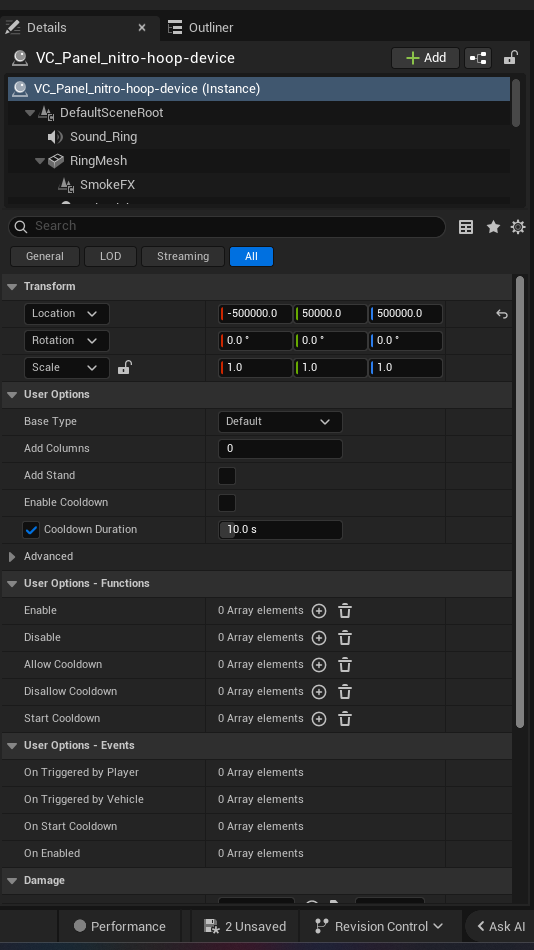Add element to Start Cooldown array
This screenshot has height=950, width=534.
click(x=319, y=719)
